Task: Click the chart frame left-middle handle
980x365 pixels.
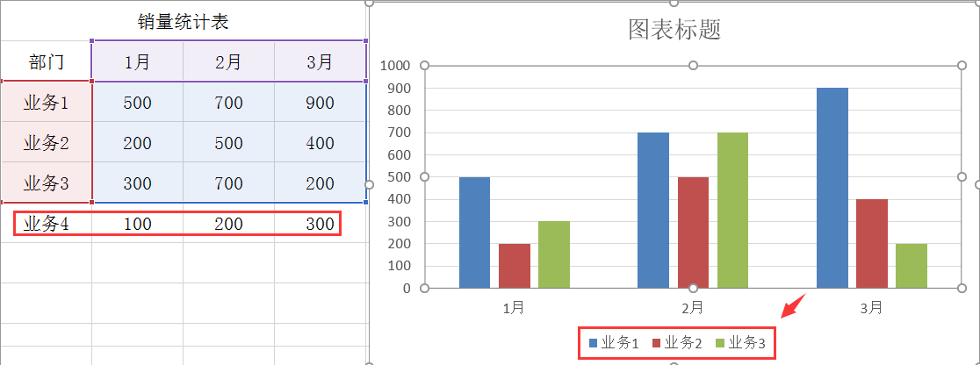Action: coord(370,184)
